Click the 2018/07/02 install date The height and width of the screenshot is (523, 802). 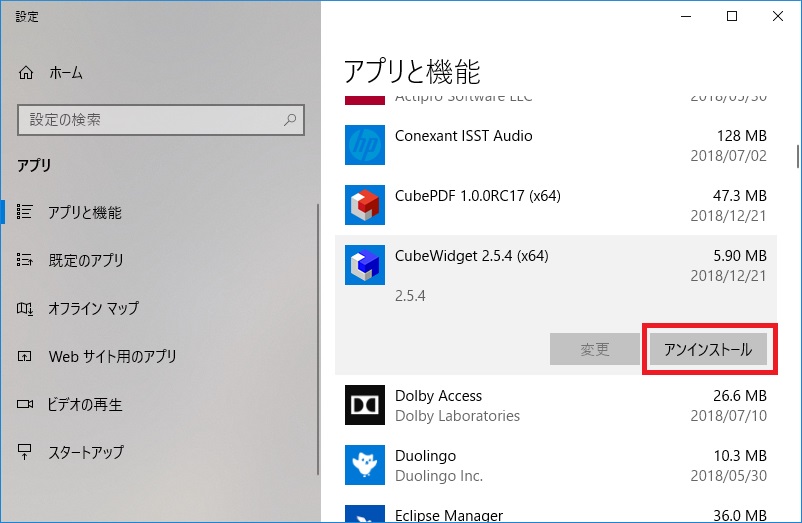pyautogui.click(x=728, y=156)
